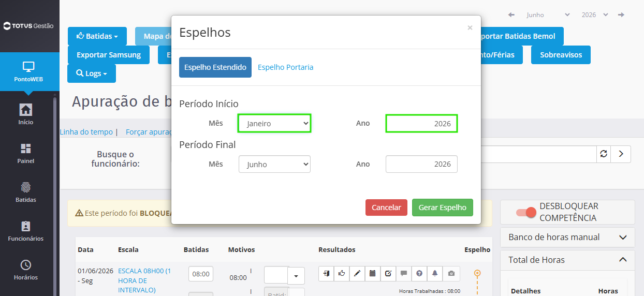Select the Espelho Estendido tab
644x296 pixels.
click(215, 67)
